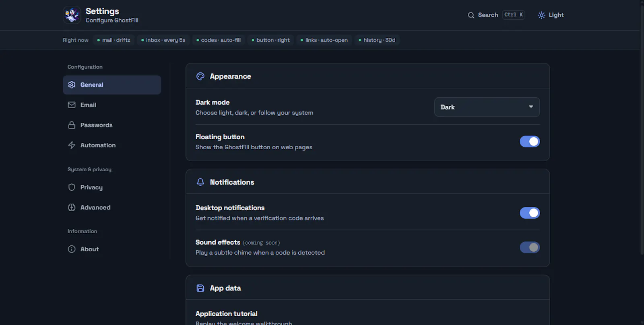The height and width of the screenshot is (325, 644).
Task: Go to the Privacy section
Action: click(x=112, y=187)
